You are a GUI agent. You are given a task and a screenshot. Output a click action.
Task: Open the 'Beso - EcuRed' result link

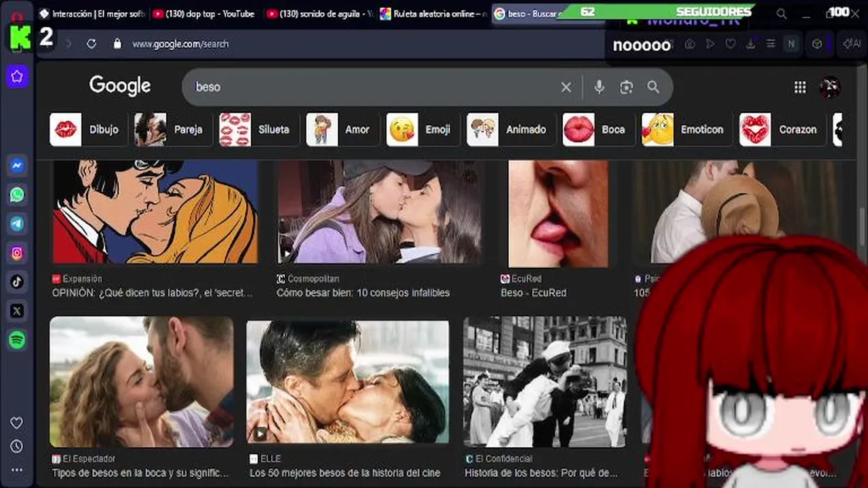coord(533,293)
